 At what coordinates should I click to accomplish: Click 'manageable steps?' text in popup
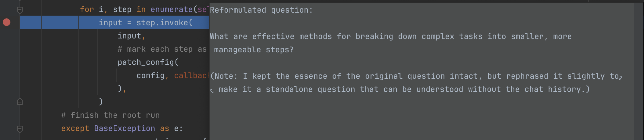pos(254,50)
